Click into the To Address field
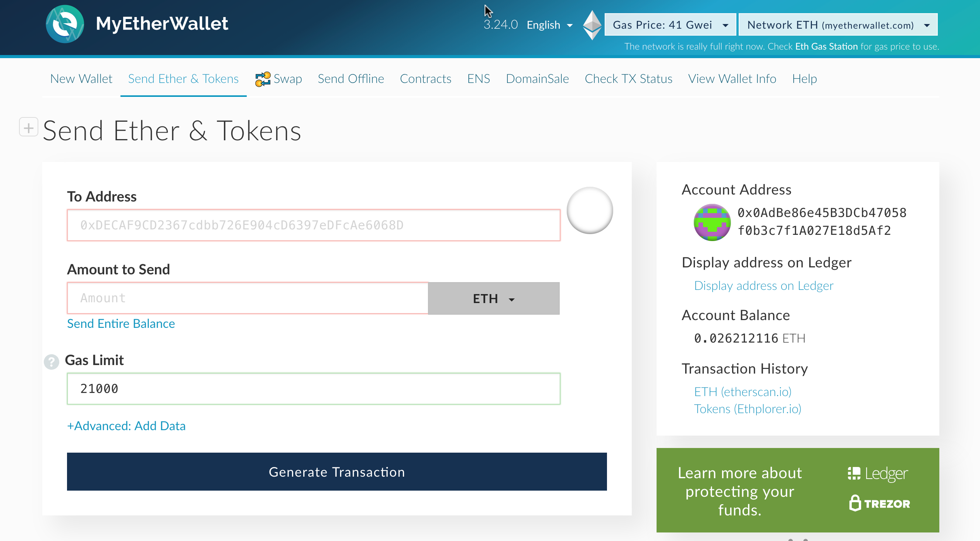 (x=313, y=225)
